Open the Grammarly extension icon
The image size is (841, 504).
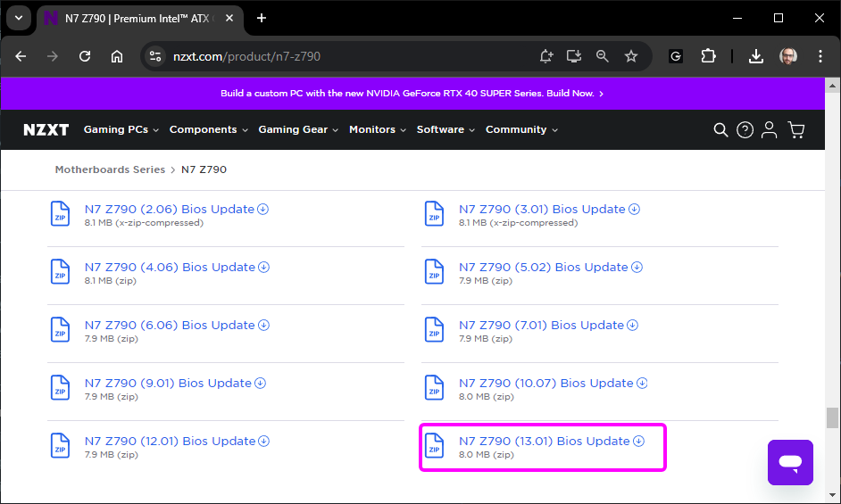click(x=676, y=56)
